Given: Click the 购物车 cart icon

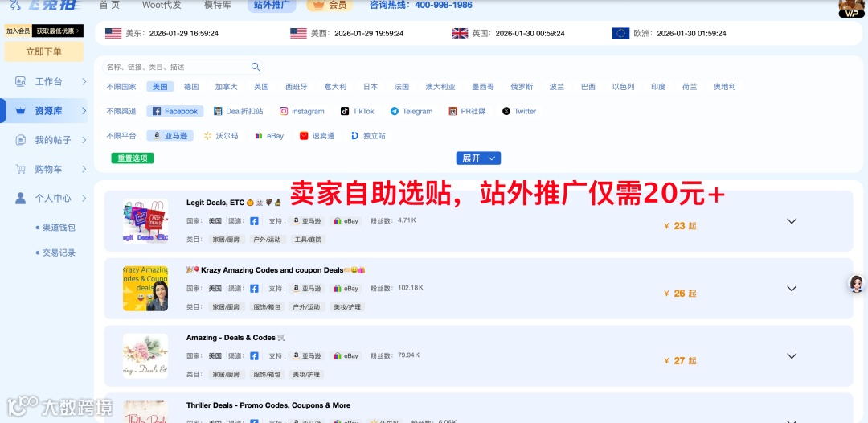Looking at the screenshot, I should click(x=20, y=169).
